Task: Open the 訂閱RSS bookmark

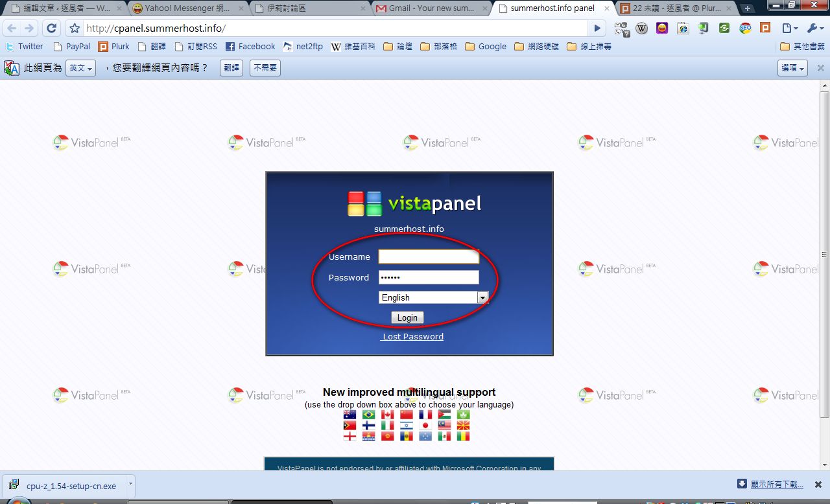Action: 196,47
